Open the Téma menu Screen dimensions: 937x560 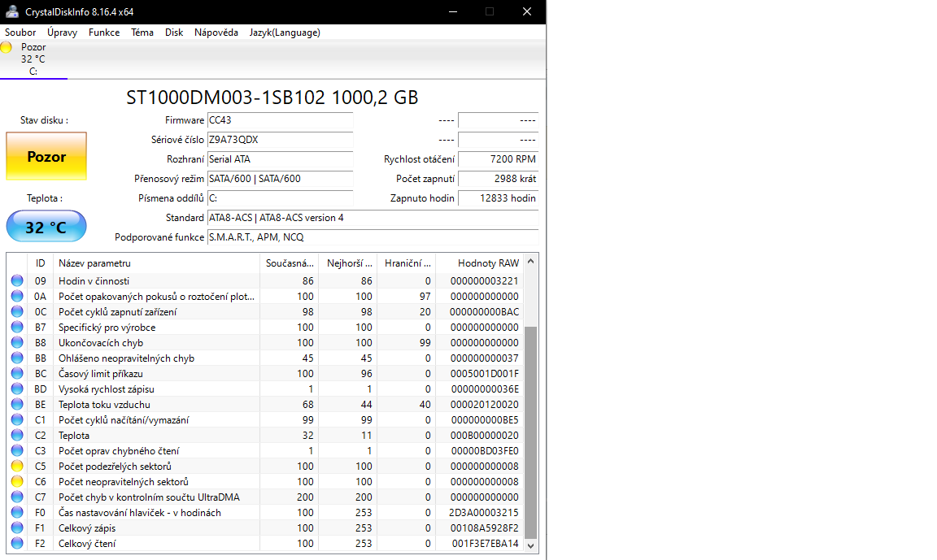coord(142,33)
